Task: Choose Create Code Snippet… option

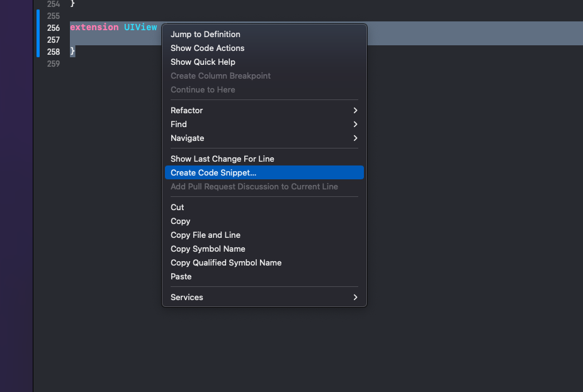Action: click(x=264, y=172)
